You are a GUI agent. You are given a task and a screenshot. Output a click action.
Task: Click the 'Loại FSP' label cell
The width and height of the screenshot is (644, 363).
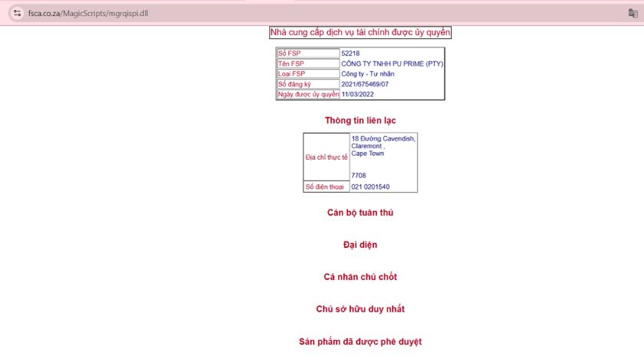pyautogui.click(x=308, y=74)
